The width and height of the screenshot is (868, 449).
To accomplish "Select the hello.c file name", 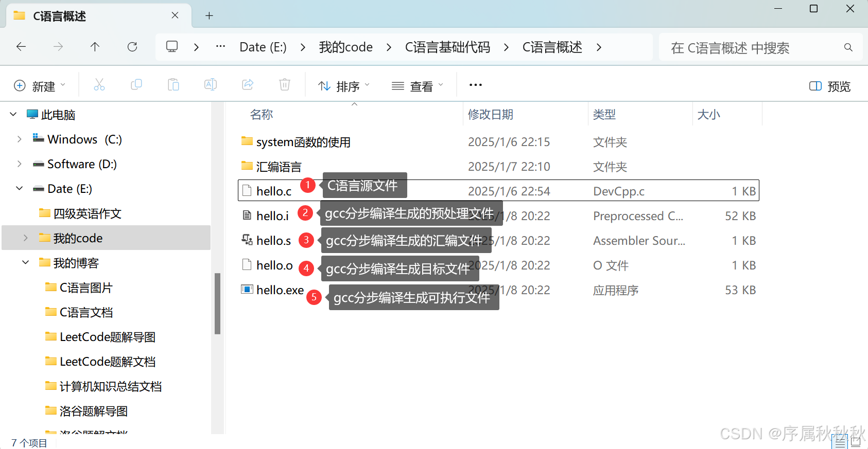I will (274, 191).
